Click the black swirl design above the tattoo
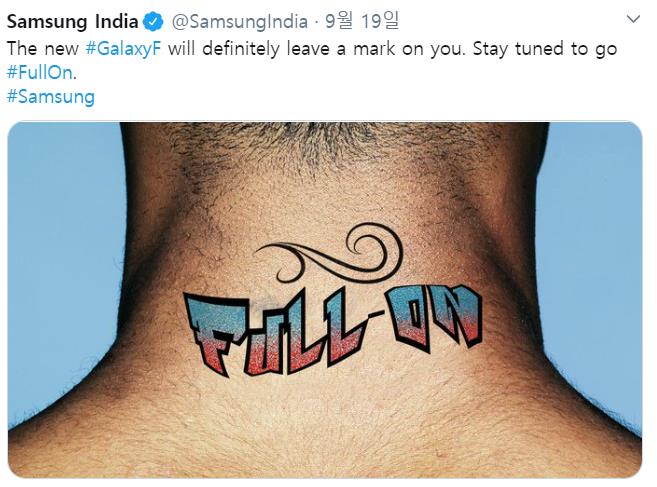 pyautogui.click(x=329, y=253)
